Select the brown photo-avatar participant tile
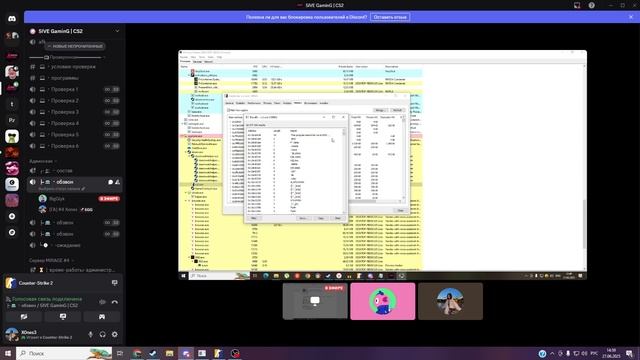This screenshot has height=360, width=640. tap(450, 301)
